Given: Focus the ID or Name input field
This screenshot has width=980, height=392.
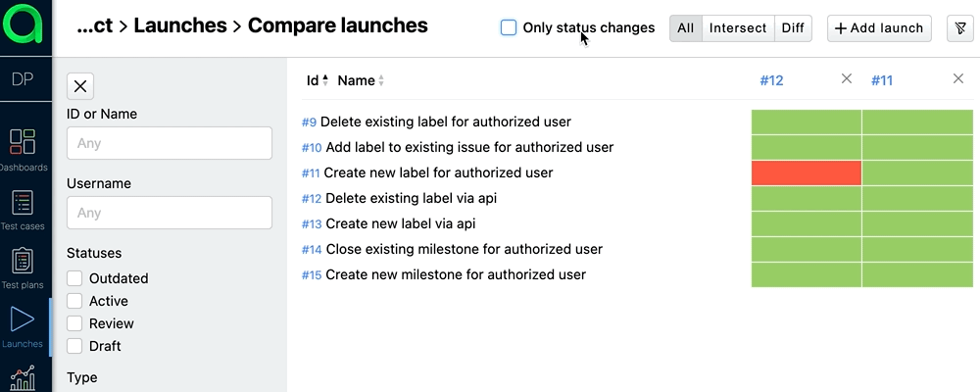Looking at the screenshot, I should pos(169,143).
